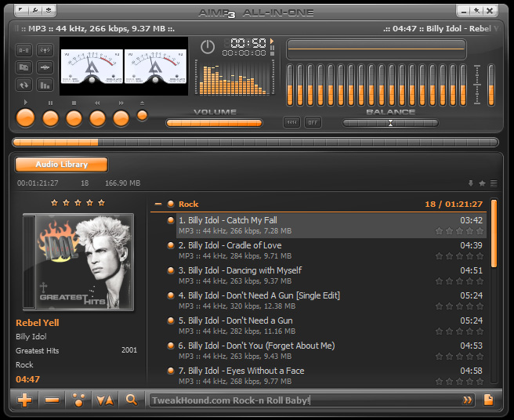Click the power auto-shutdown icon
Viewport: 514px width, 420px height.
208,47
